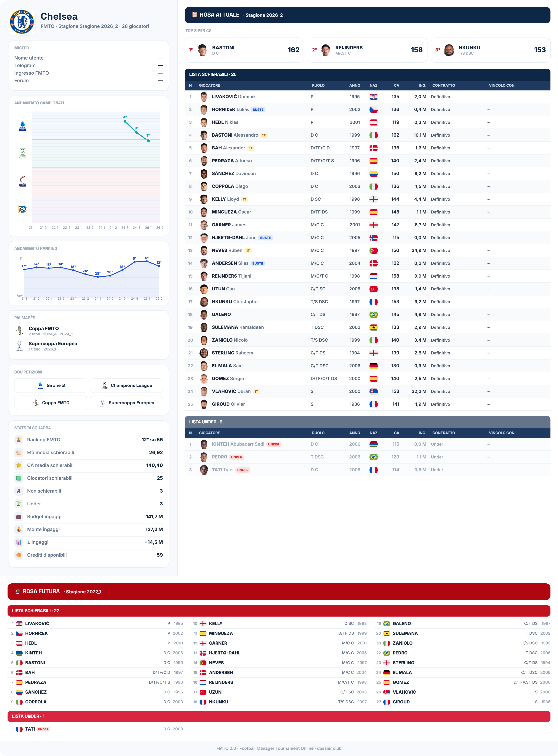Click Nkunku's avatar in top 3 card
Viewport: 558px width, 756px height.
tap(449, 50)
